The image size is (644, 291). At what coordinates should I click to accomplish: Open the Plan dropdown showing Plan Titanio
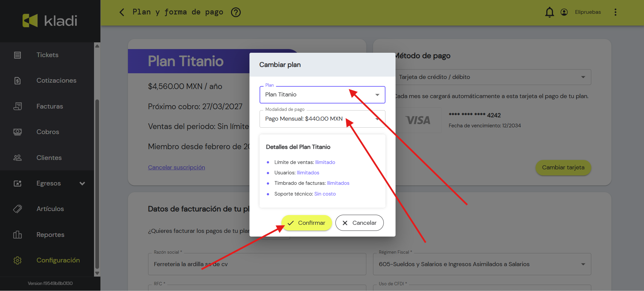pyautogui.click(x=322, y=95)
